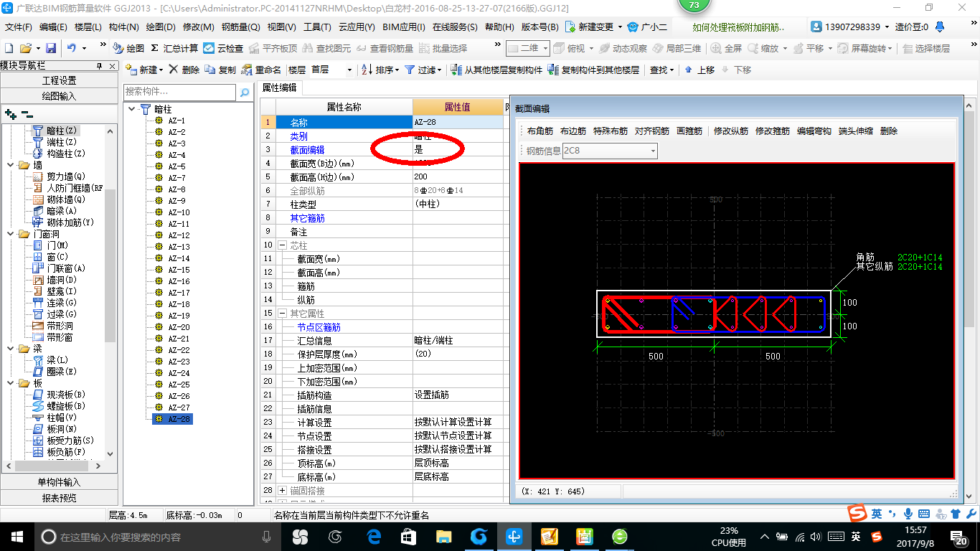980x551 pixels.
Task: Click 端头伸缩 in section editor
Action: coord(856,131)
